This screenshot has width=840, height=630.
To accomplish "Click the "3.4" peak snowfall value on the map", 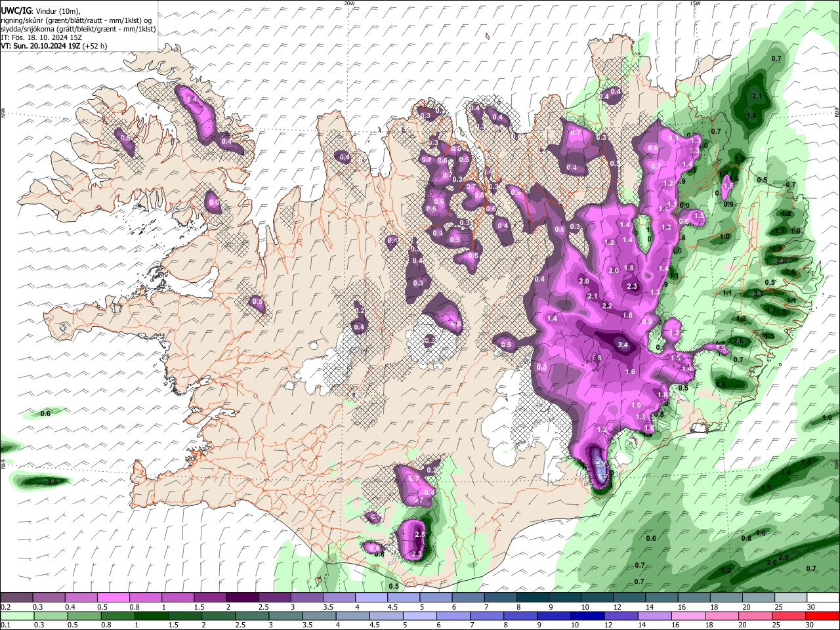I will [x=623, y=345].
